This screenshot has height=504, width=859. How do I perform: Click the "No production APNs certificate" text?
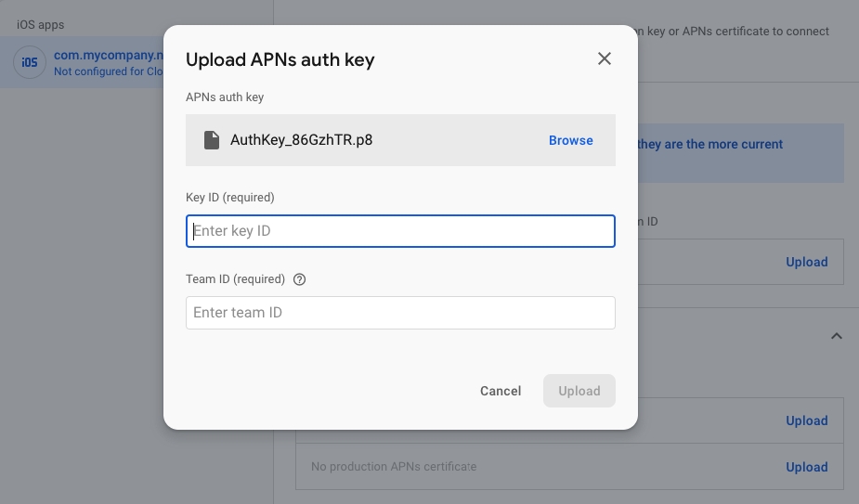point(393,467)
